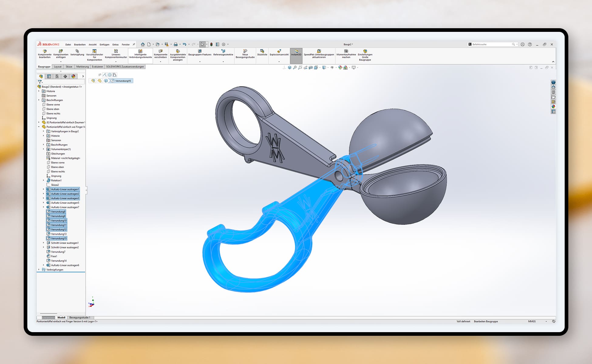Viewport: 592px width, 364px height.
Task: Switch to Bewegungsstudie 1 tab
Action: tap(80, 318)
